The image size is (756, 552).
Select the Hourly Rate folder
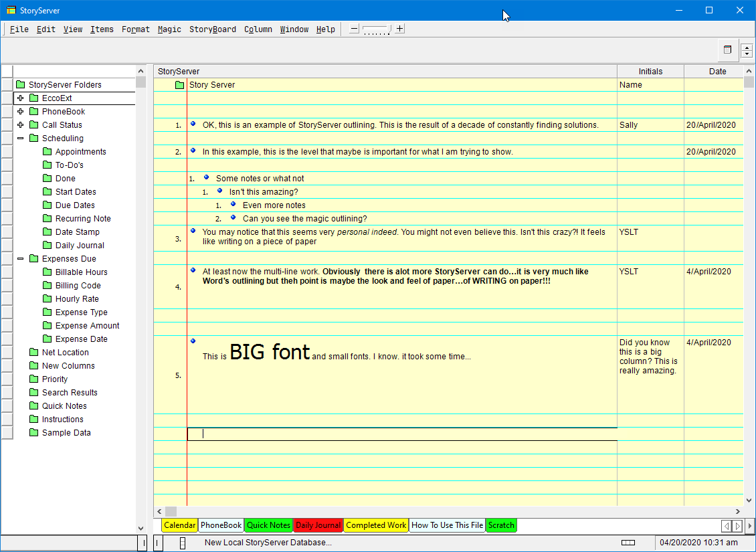pyautogui.click(x=77, y=299)
